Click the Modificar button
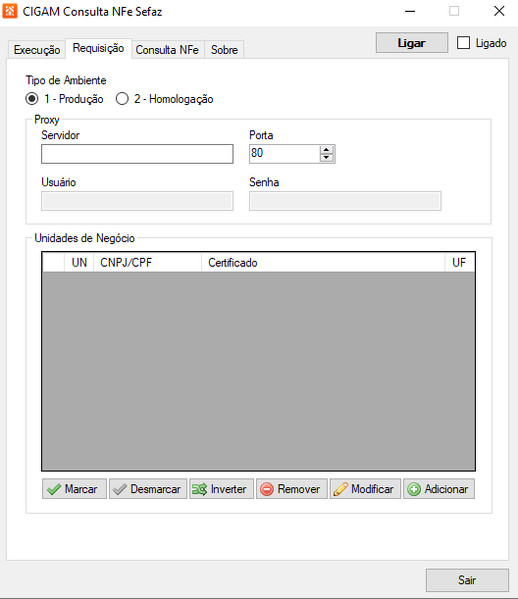Viewport: 518px width, 599px height. [365, 489]
